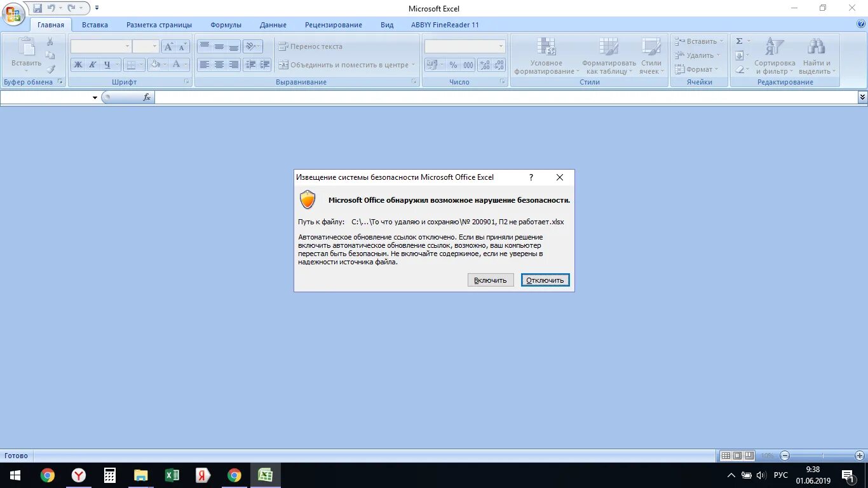This screenshot has width=868, height=488.
Task: Click Формат in the cells group
Action: point(697,69)
